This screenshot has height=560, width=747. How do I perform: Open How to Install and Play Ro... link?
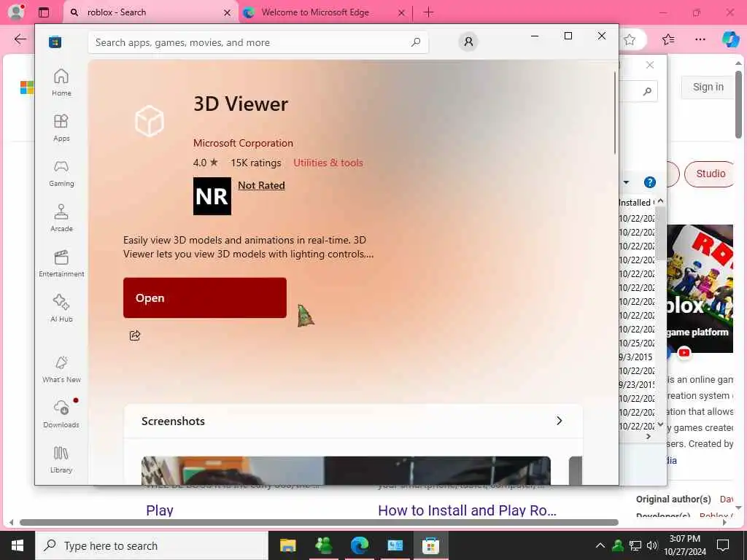coord(467,510)
